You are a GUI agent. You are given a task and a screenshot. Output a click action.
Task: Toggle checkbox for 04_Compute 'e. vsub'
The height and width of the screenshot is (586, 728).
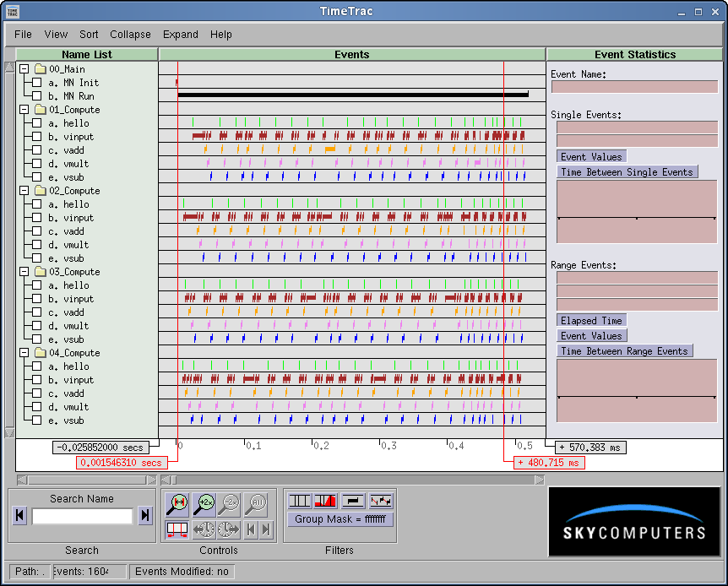point(36,421)
